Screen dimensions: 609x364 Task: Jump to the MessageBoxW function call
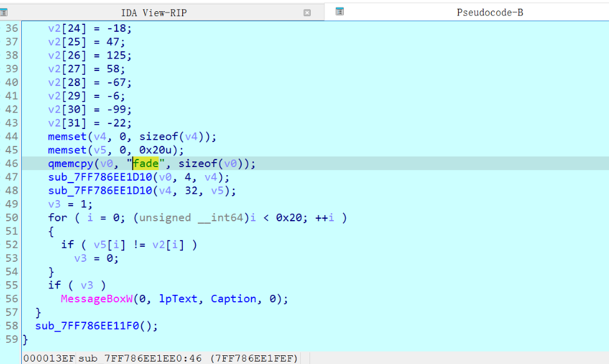96,299
